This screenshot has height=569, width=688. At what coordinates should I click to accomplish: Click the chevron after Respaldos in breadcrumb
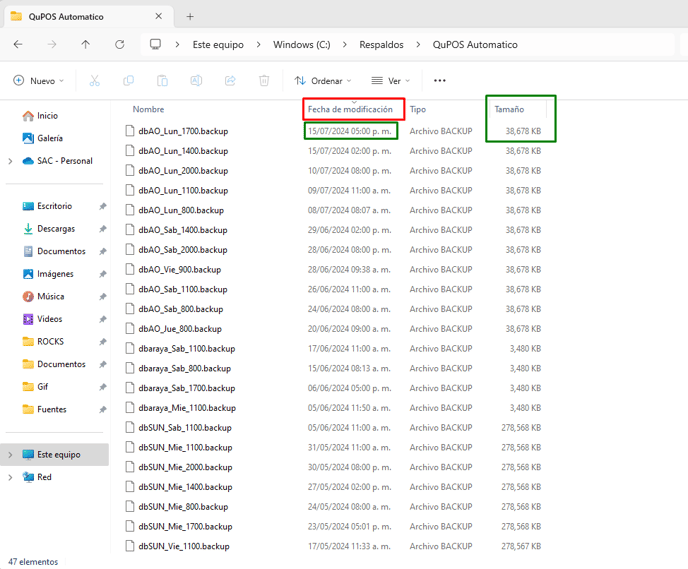pyautogui.click(x=418, y=45)
